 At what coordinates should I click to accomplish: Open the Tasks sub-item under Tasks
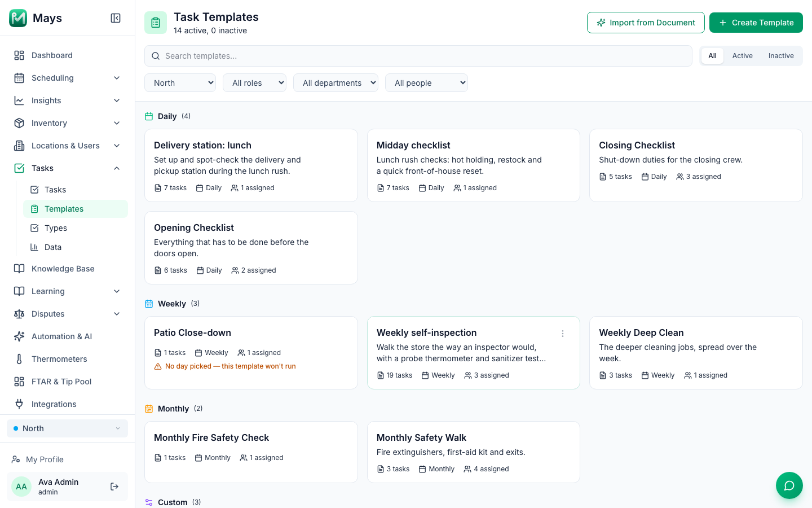pos(76,190)
